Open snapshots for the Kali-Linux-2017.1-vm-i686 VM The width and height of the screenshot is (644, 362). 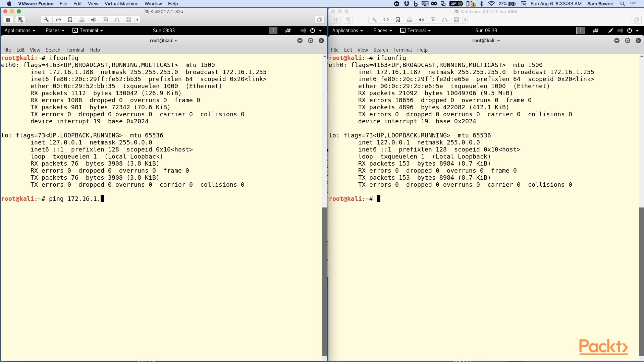point(348,20)
